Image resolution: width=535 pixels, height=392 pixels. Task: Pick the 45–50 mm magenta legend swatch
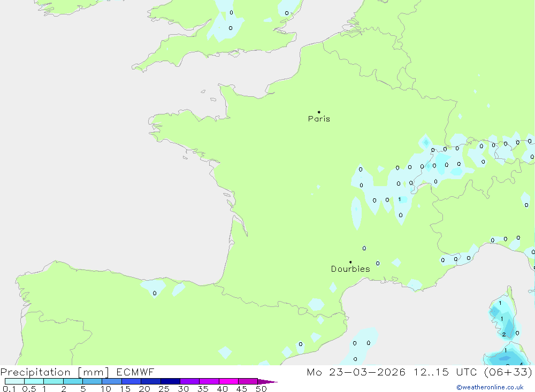tap(248, 382)
